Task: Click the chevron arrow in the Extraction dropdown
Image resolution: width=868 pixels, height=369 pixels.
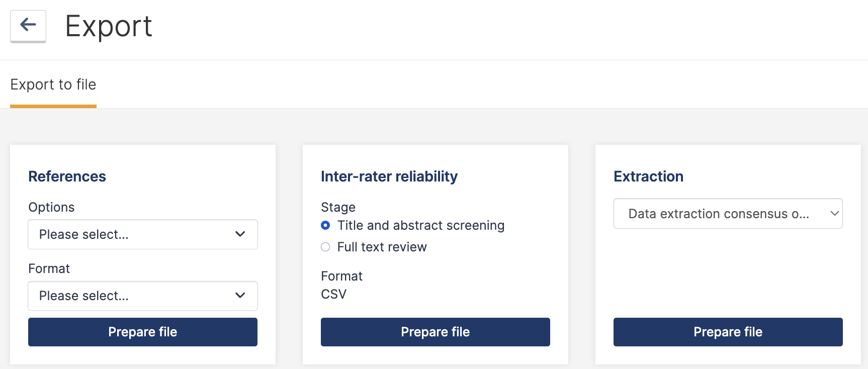Action: pyautogui.click(x=834, y=214)
